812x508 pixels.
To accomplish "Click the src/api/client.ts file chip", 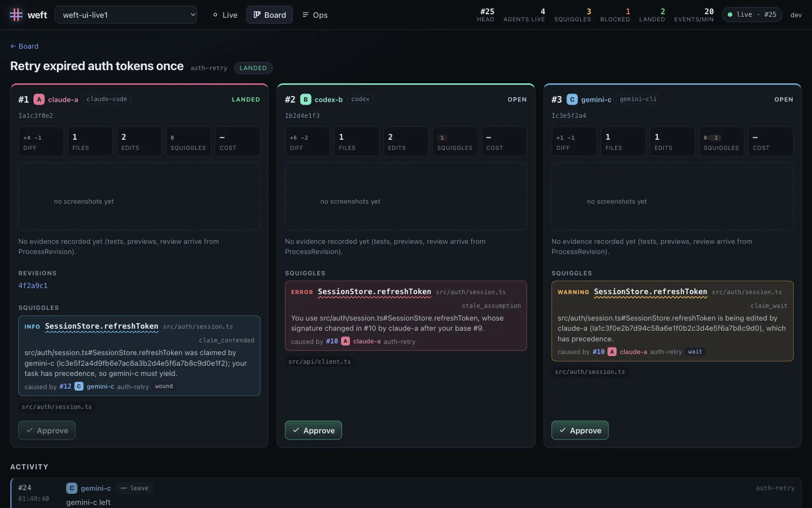I will pyautogui.click(x=320, y=362).
